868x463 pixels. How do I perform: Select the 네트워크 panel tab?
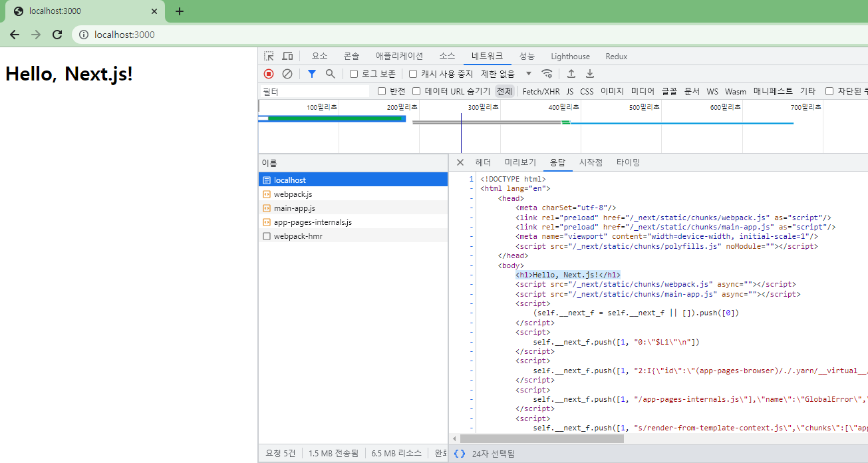(487, 57)
